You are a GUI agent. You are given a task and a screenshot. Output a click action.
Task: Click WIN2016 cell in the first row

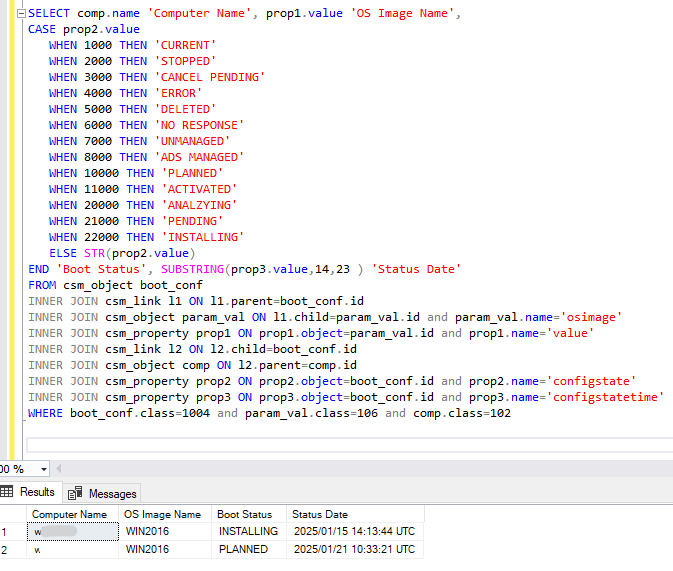pyautogui.click(x=149, y=532)
